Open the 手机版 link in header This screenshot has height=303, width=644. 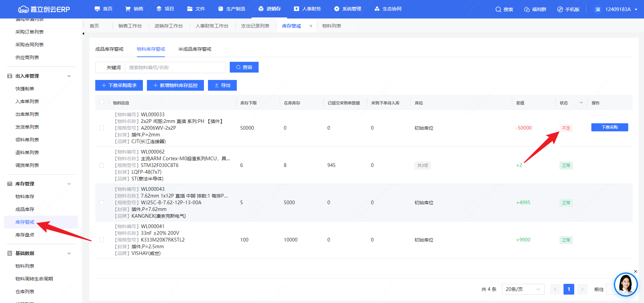coord(568,9)
